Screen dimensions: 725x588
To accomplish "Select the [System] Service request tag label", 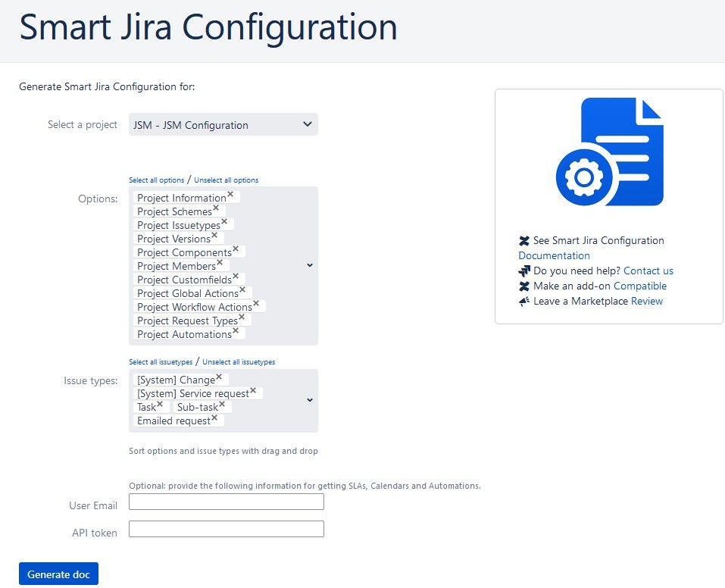I will (x=193, y=394).
